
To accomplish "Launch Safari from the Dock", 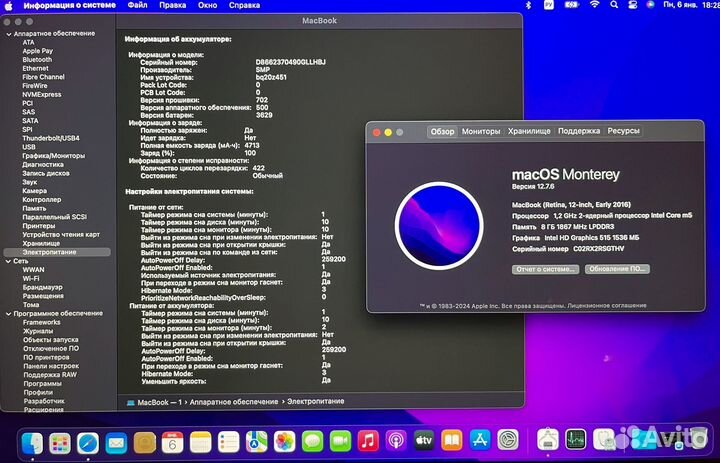I will [88, 442].
